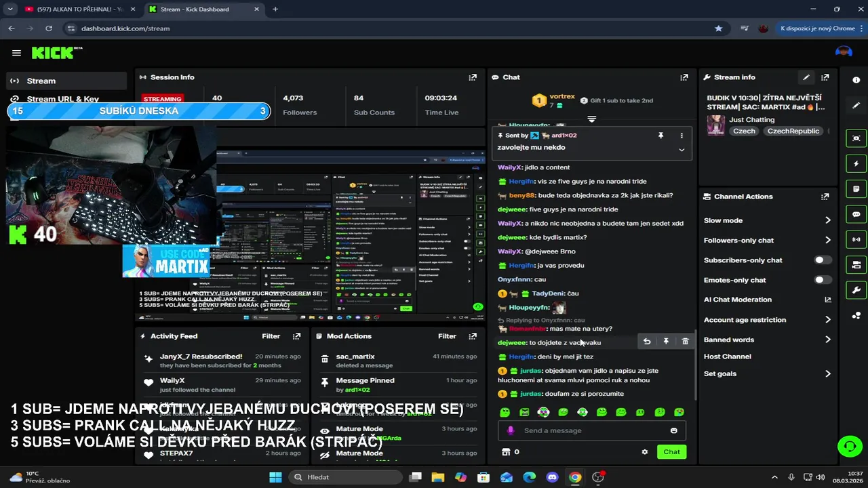Enable Subscribers-only chat
Screen dimensions: 868x488
pos(823,260)
